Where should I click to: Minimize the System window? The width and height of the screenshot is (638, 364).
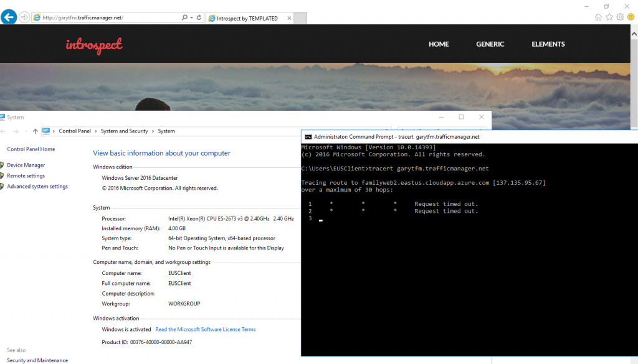coord(441,117)
